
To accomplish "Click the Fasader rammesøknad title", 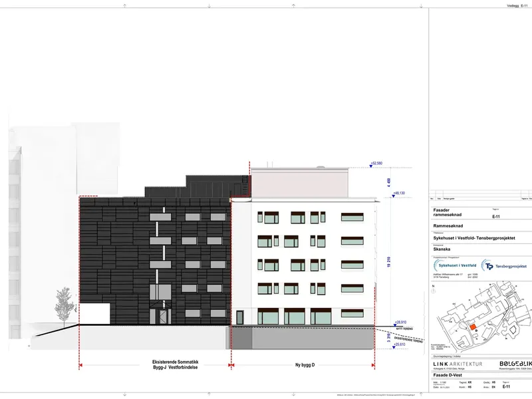I will [x=447, y=212].
